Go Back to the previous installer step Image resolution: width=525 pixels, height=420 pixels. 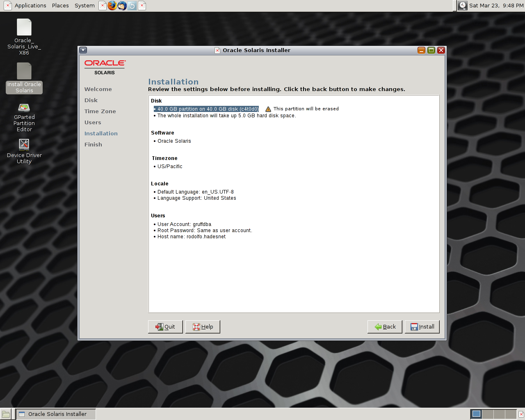click(385, 327)
